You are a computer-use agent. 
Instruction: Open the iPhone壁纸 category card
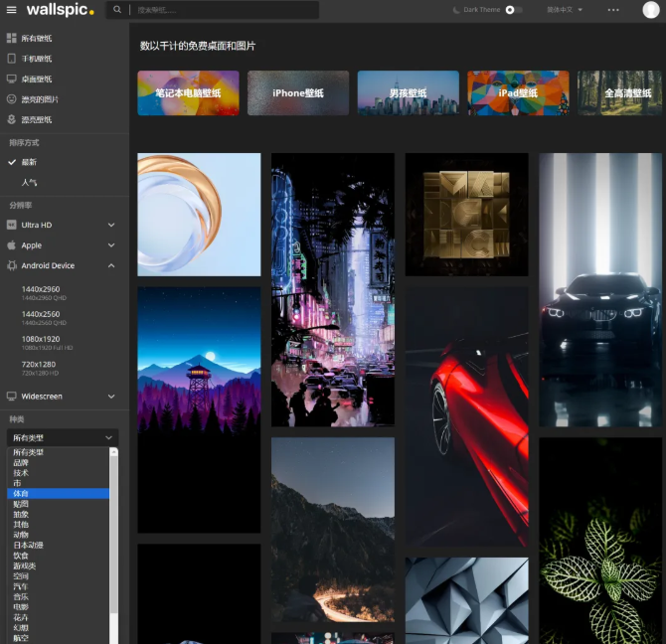point(298,93)
